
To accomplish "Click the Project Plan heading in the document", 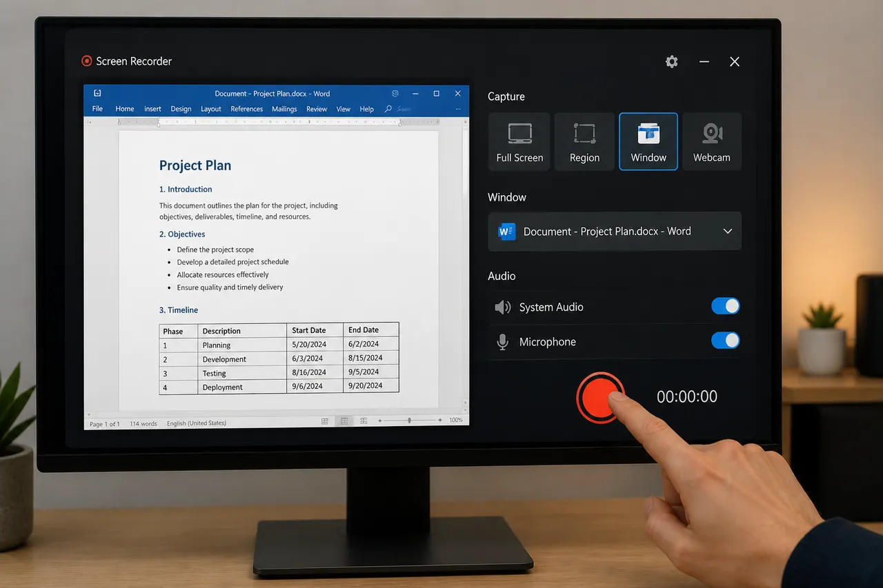I will pyautogui.click(x=195, y=165).
